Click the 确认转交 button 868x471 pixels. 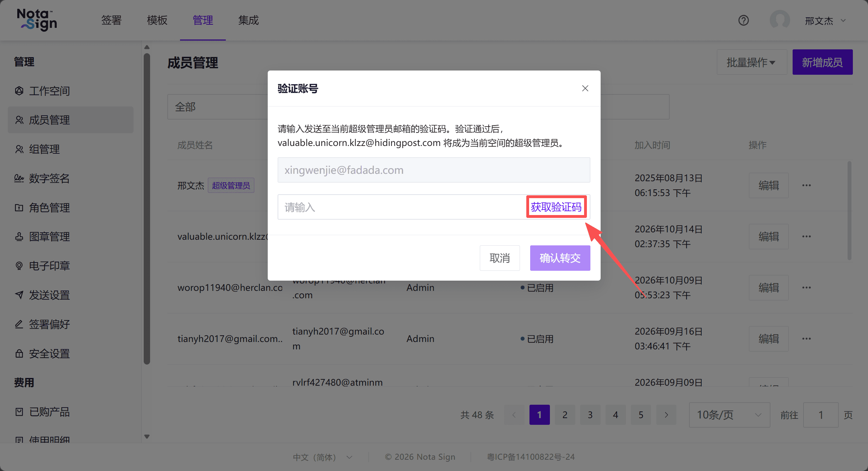[x=560, y=258]
